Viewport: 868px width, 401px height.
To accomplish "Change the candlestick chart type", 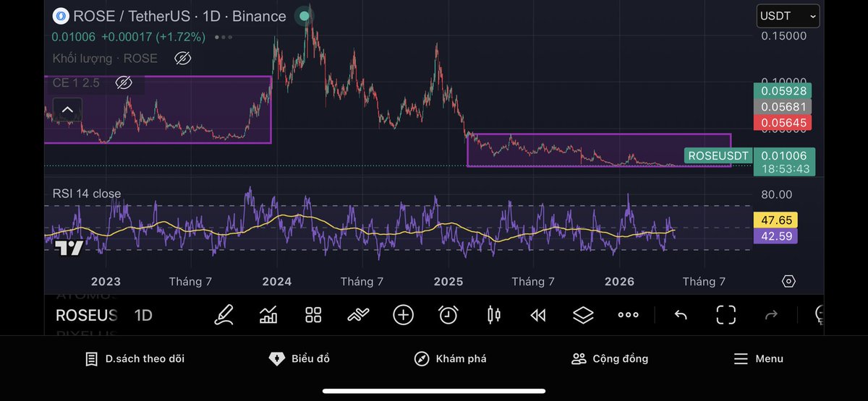I will tap(494, 315).
